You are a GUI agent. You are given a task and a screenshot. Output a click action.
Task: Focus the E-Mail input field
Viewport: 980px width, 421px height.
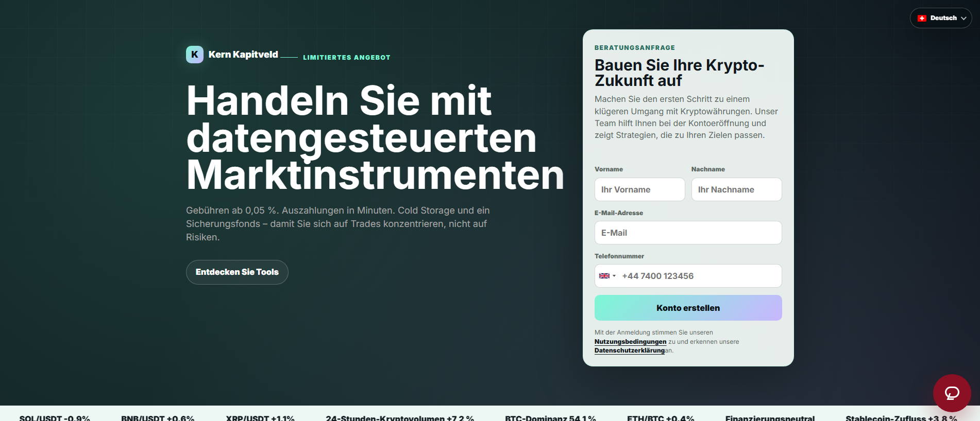(x=688, y=233)
